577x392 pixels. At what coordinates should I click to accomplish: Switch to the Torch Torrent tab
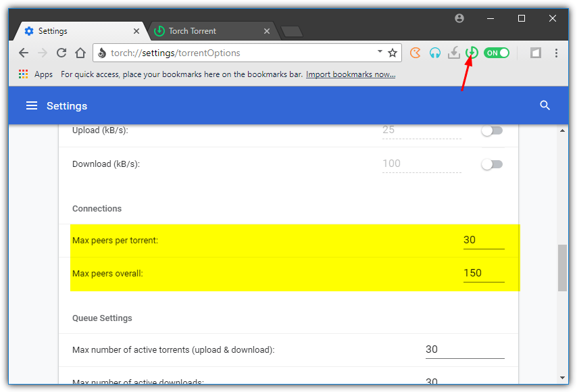click(x=214, y=31)
